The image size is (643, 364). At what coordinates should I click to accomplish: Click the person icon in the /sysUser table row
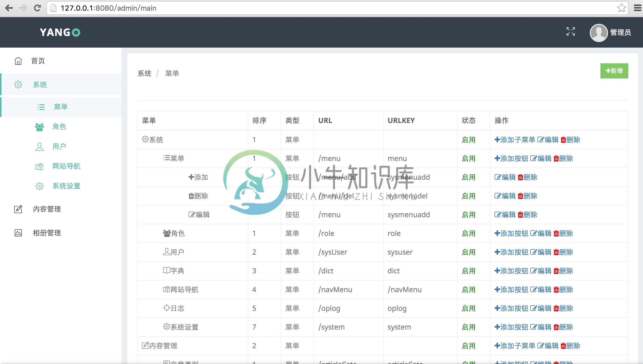pyautogui.click(x=166, y=252)
